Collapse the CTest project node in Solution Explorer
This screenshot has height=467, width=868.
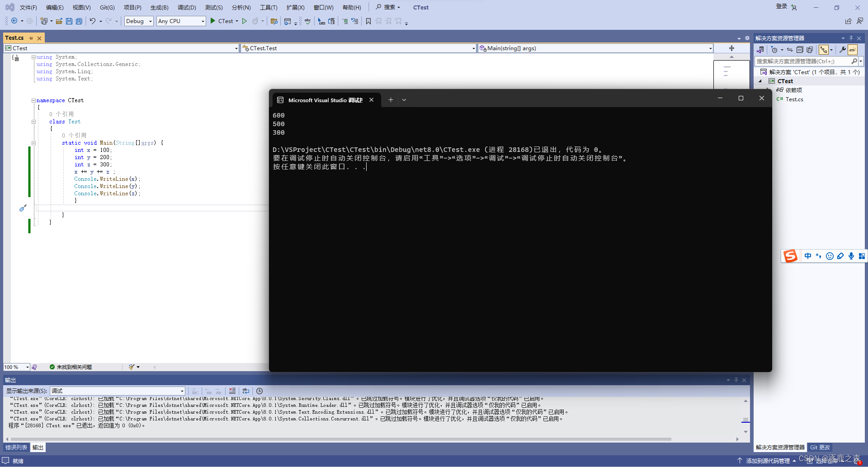tap(760, 81)
